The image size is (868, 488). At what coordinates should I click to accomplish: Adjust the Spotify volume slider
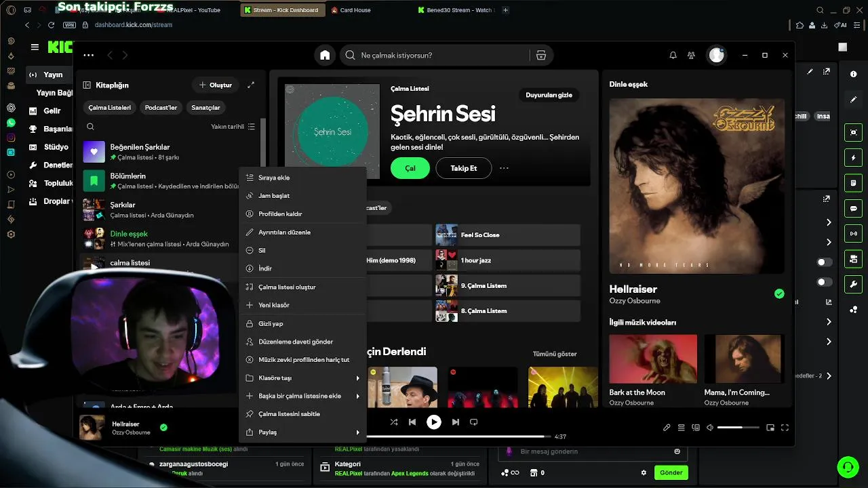pos(738,428)
